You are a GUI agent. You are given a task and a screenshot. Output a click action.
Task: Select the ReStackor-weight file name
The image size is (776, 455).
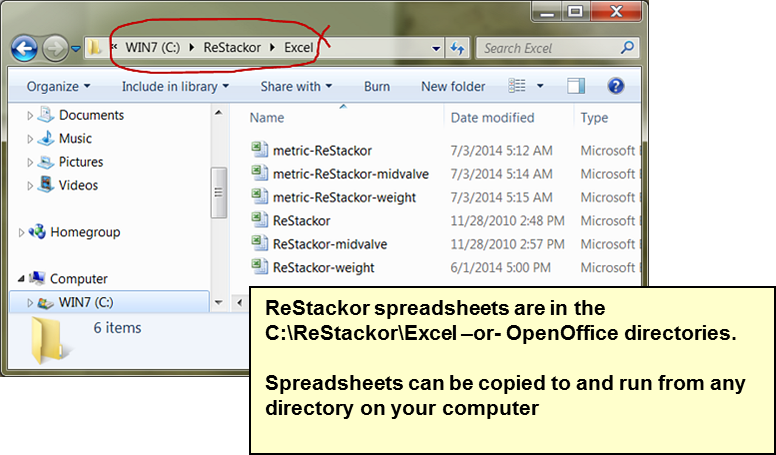click(324, 267)
